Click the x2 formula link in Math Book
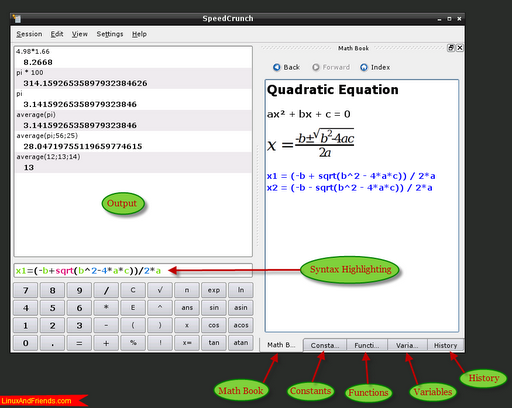The height and width of the screenshot is (408, 512). pos(350,188)
